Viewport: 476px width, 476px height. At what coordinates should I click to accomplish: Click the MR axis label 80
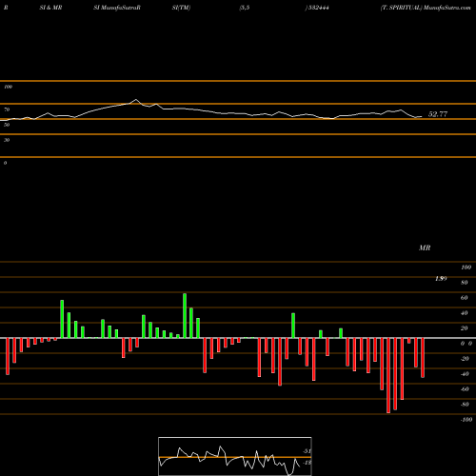pyautogui.click(x=465, y=283)
